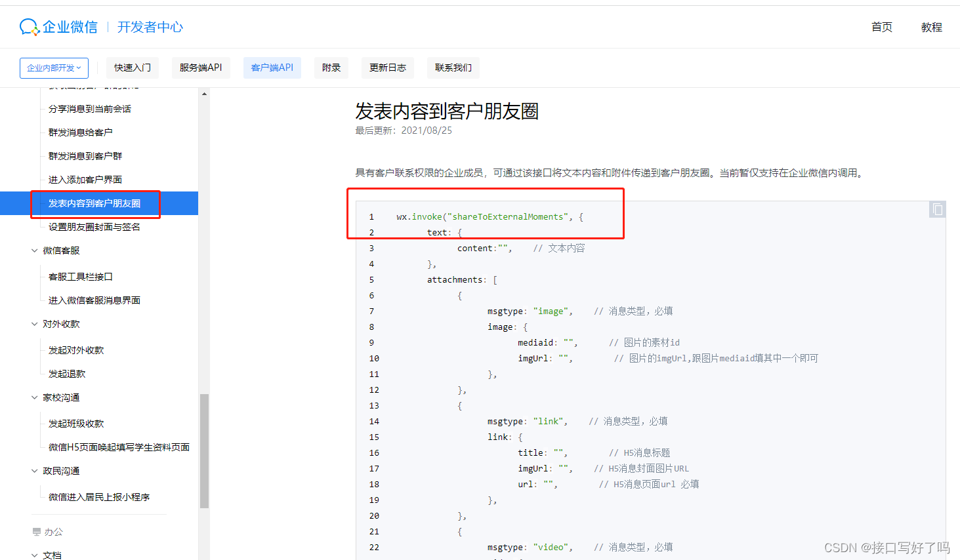Open 进入添加客户界面 in sidebar
960x560 pixels.
[85, 180]
